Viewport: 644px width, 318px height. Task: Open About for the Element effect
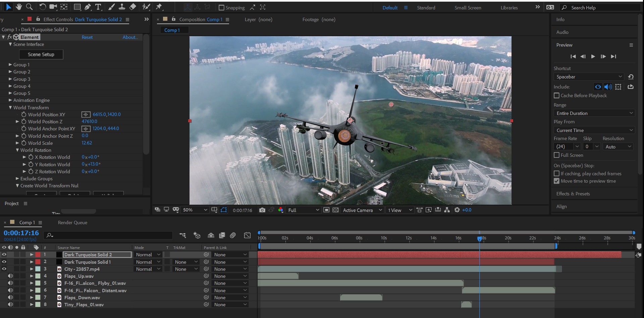(130, 37)
